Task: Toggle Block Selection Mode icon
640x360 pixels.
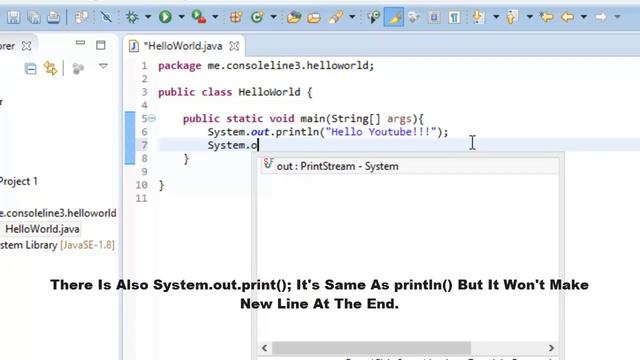Action: (x=434, y=17)
